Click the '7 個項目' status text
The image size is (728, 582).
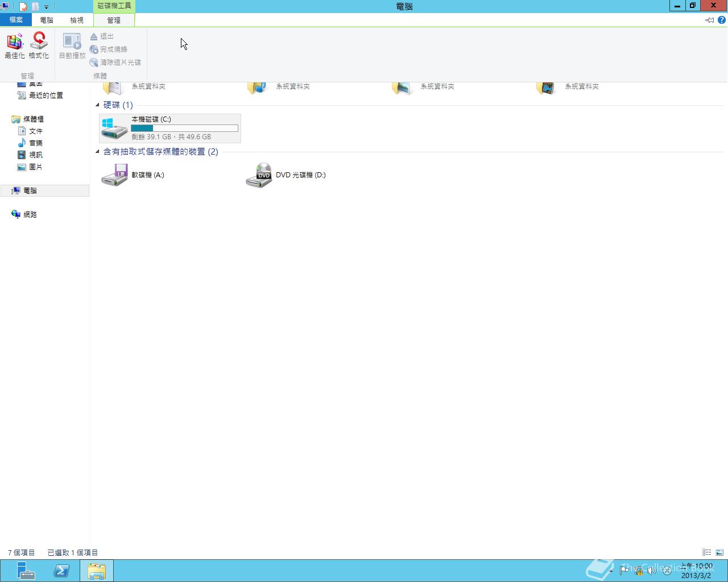[21, 552]
